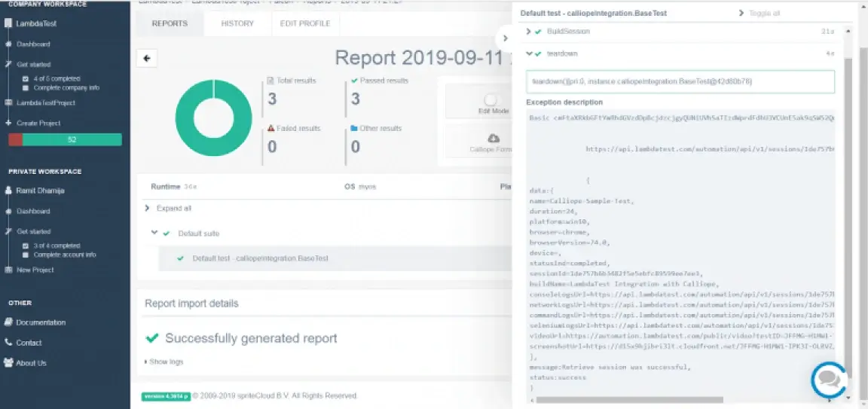Open the About Us page

[x=26, y=363]
